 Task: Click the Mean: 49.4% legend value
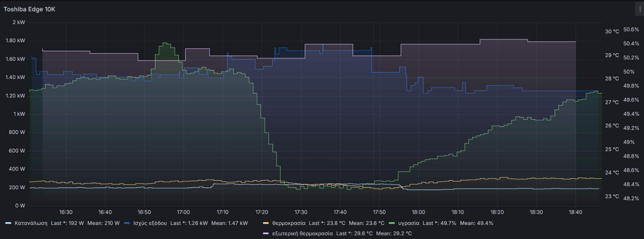tap(477, 223)
